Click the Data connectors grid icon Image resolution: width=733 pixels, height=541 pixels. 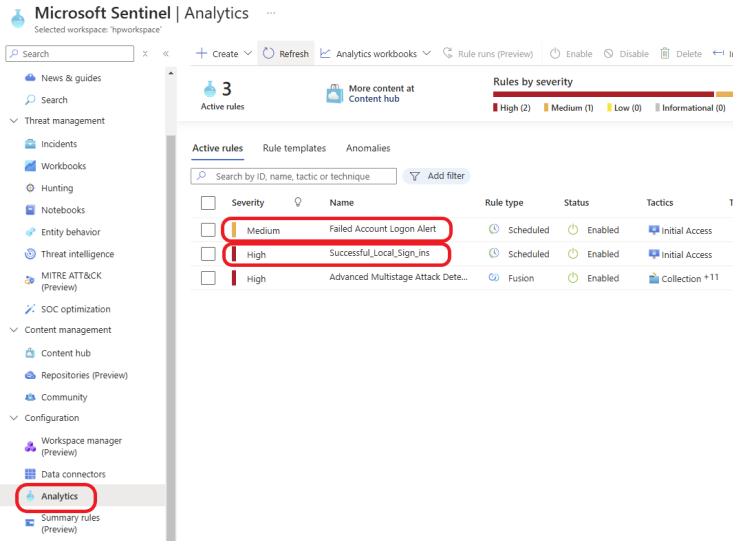pyautogui.click(x=30, y=474)
